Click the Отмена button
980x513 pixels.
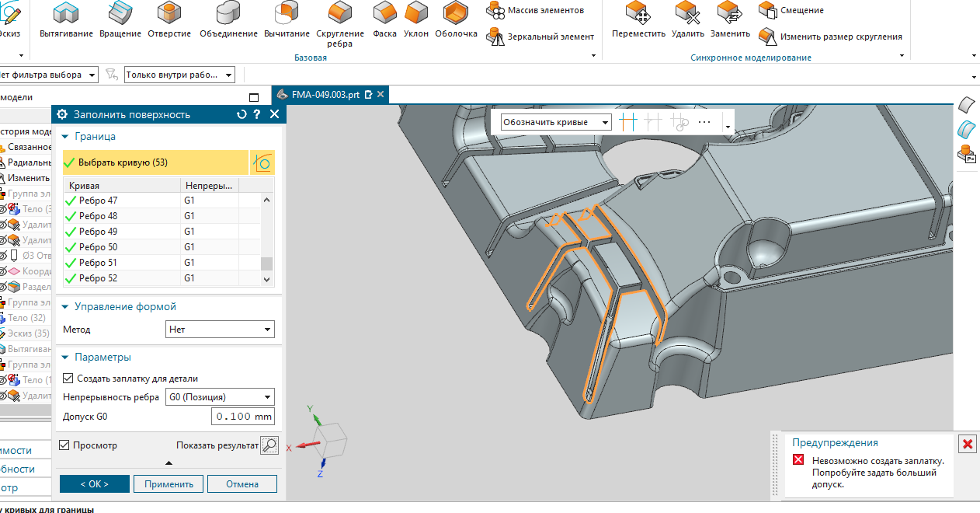242,483
